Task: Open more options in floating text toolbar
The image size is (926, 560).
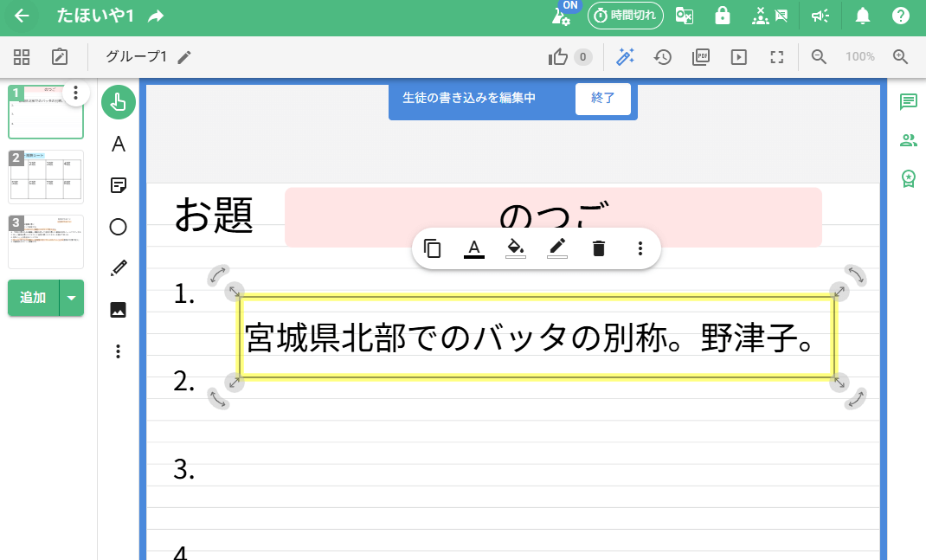Action: 640,249
